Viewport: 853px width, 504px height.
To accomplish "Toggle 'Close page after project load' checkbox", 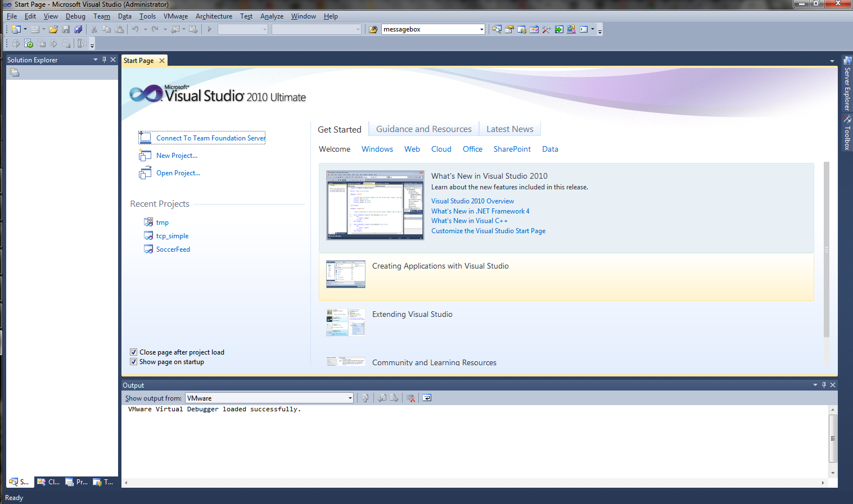I will coord(134,352).
